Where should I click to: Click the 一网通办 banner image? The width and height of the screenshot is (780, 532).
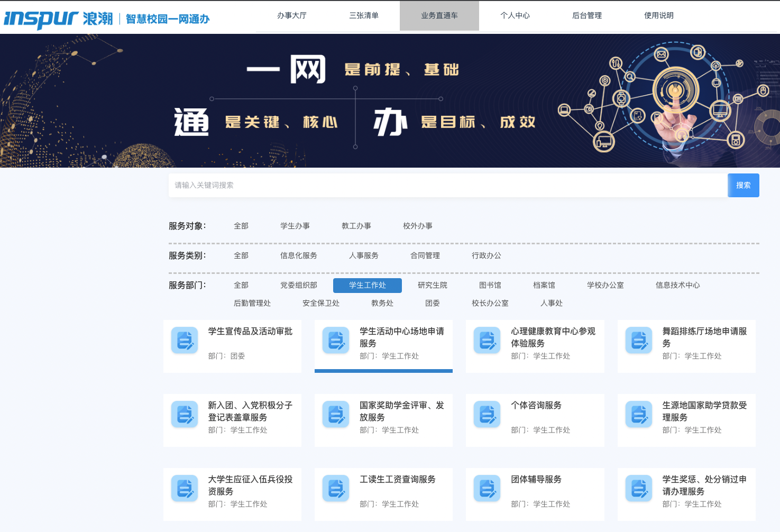[x=390, y=100]
